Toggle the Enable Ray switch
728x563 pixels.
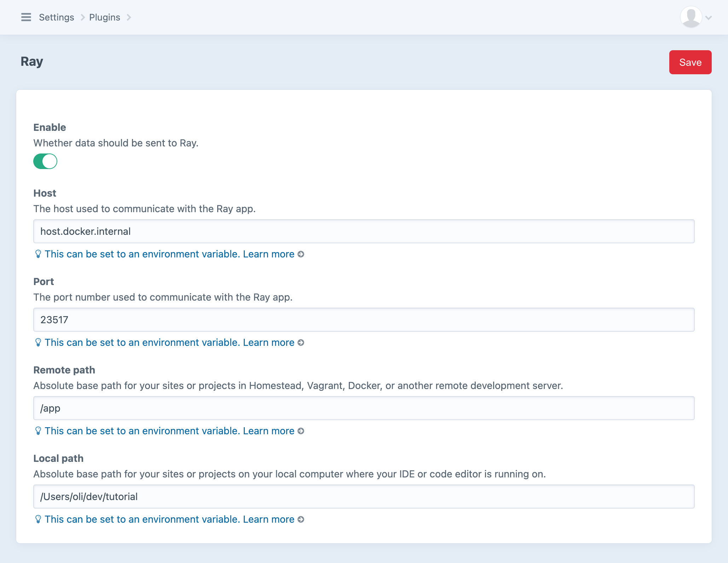point(45,161)
